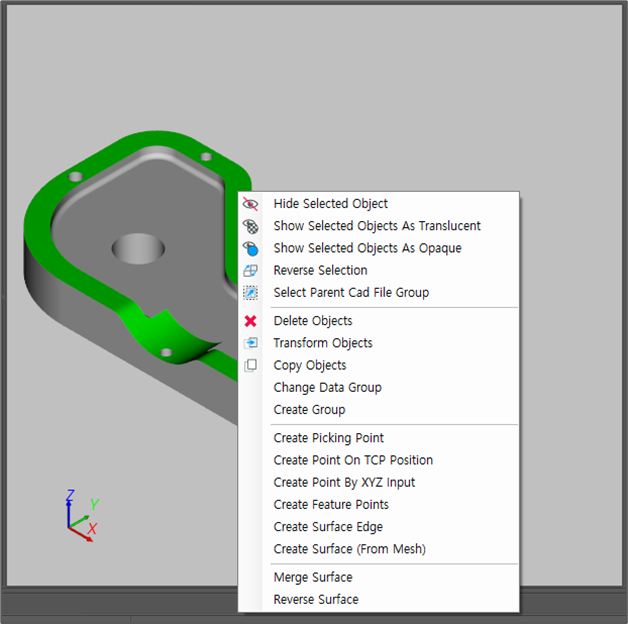Choose Change Data Group from menu
Image resolution: width=628 pixels, height=624 pixels.
click(x=327, y=387)
